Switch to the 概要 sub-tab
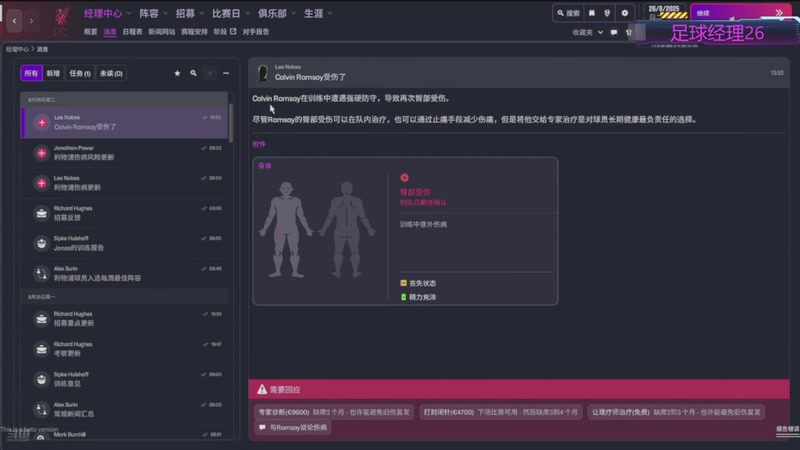The image size is (800, 450). point(90,32)
